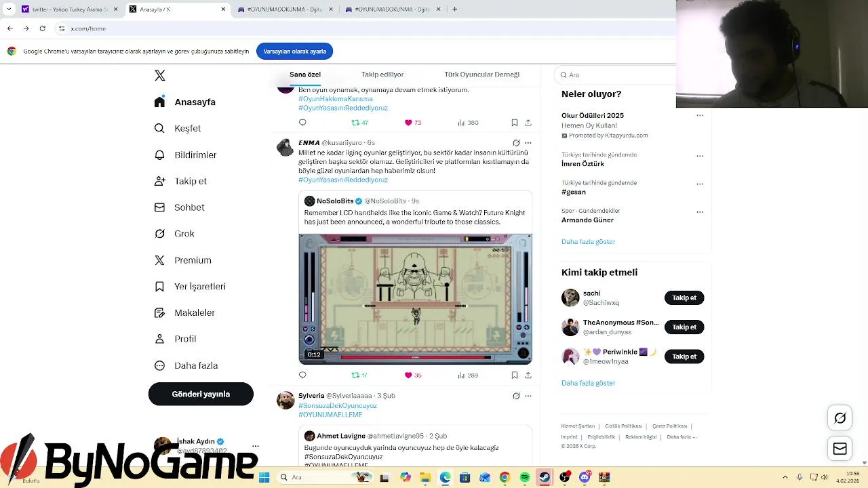Click the X logo in the sidebar

click(160, 75)
